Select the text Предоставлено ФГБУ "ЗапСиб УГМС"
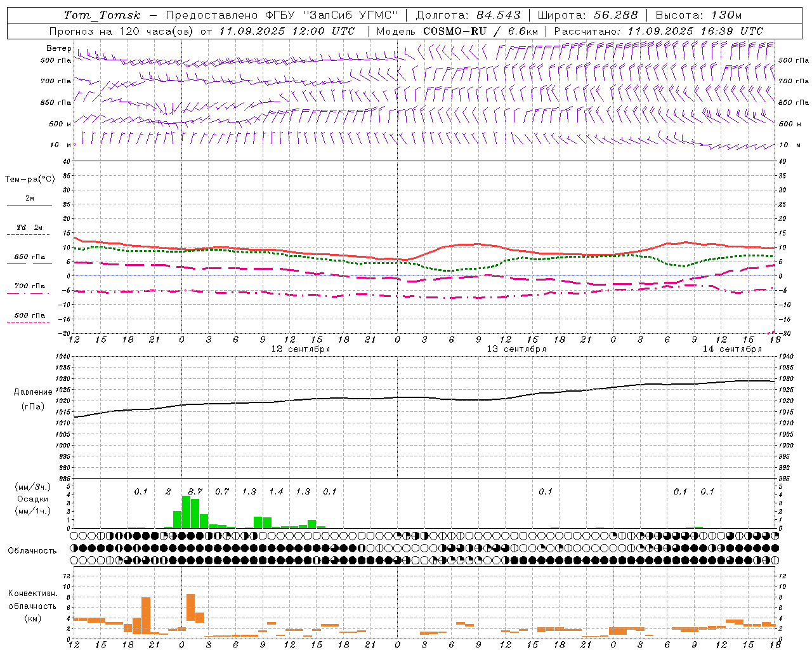Image resolution: width=812 pixels, height=650 pixels. pyautogui.click(x=282, y=15)
